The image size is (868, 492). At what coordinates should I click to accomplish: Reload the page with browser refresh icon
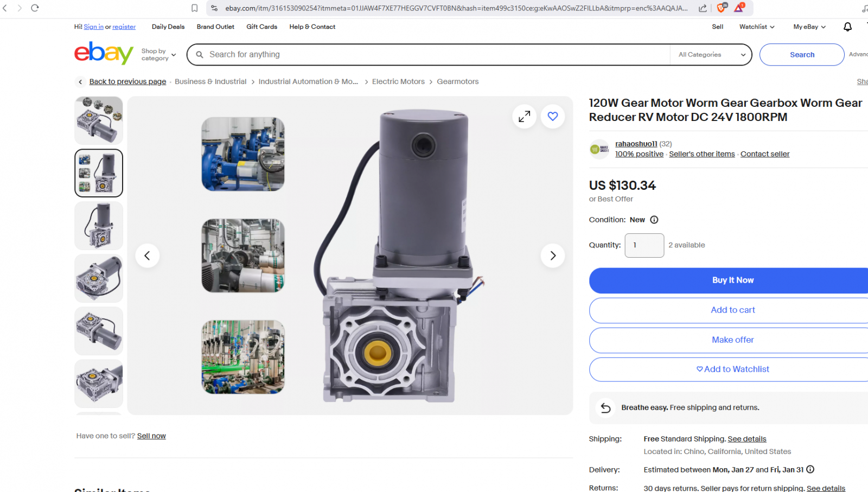click(35, 8)
